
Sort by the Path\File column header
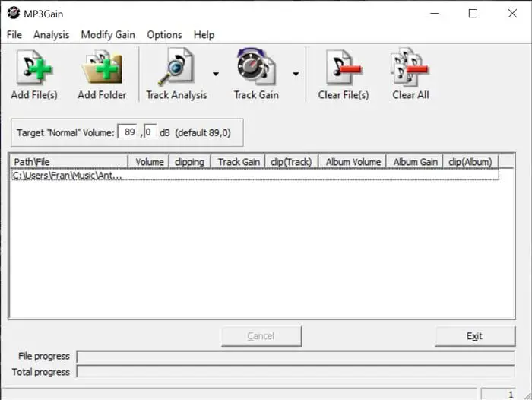click(x=69, y=162)
